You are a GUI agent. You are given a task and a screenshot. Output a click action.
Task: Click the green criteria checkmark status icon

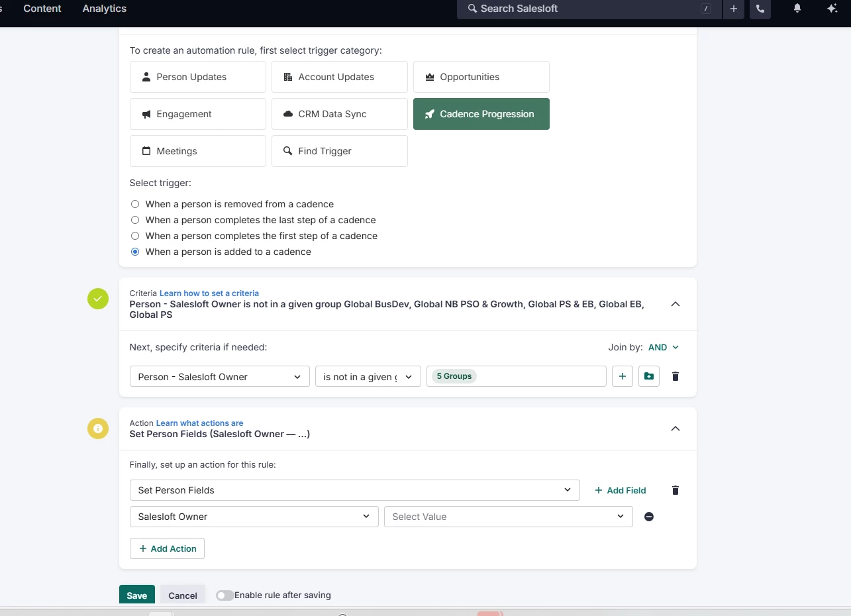tap(98, 299)
